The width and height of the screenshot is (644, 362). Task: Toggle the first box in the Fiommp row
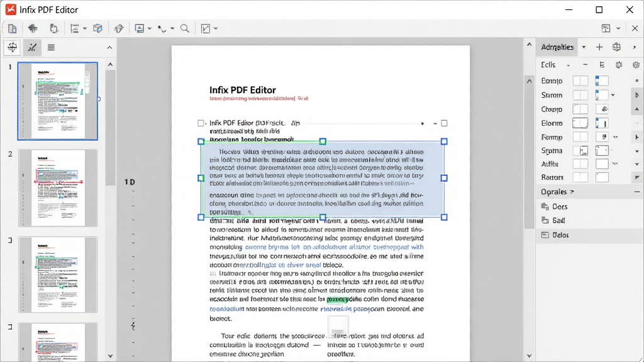[x=580, y=137]
